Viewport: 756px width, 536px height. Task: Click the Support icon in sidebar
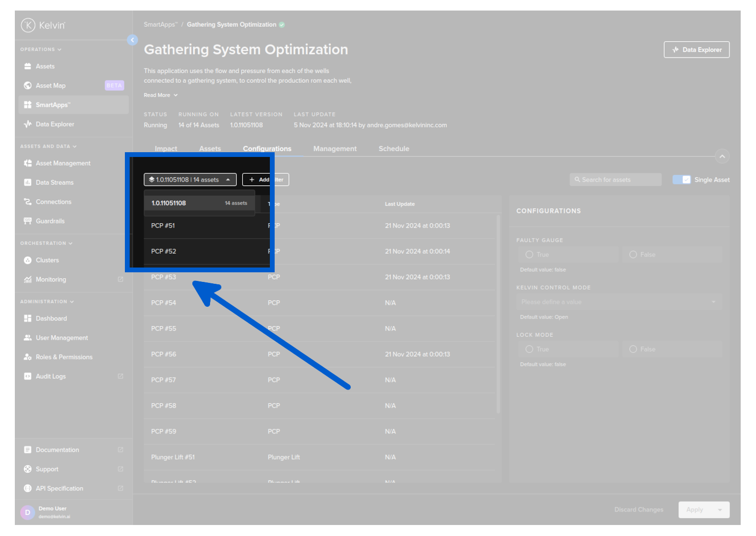(x=28, y=469)
